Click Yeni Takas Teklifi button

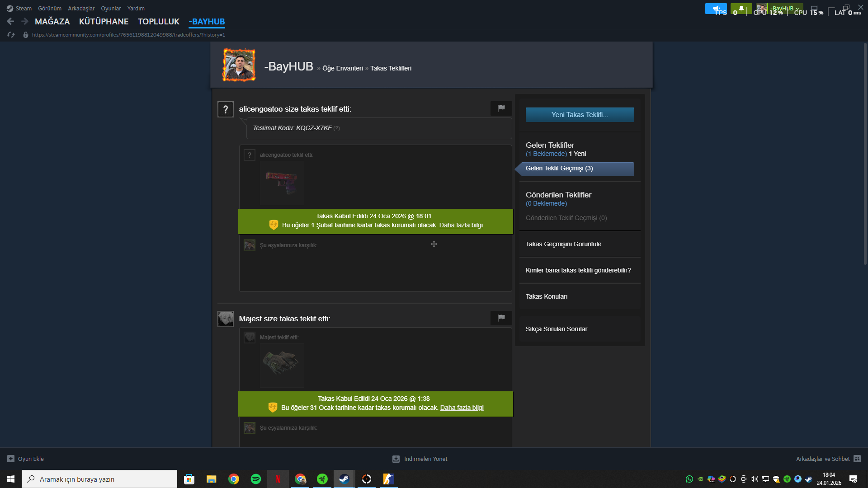point(580,115)
